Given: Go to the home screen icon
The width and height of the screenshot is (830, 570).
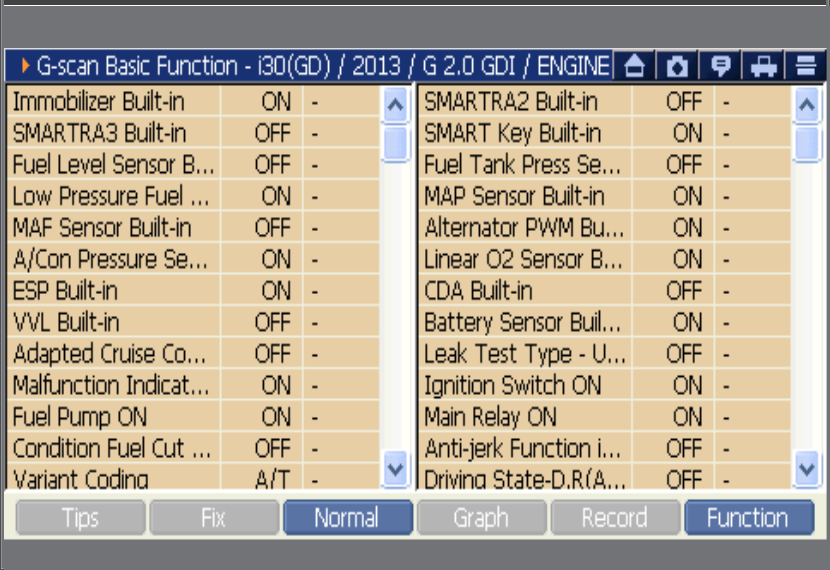Looking at the screenshot, I should pyautogui.click(x=634, y=66).
